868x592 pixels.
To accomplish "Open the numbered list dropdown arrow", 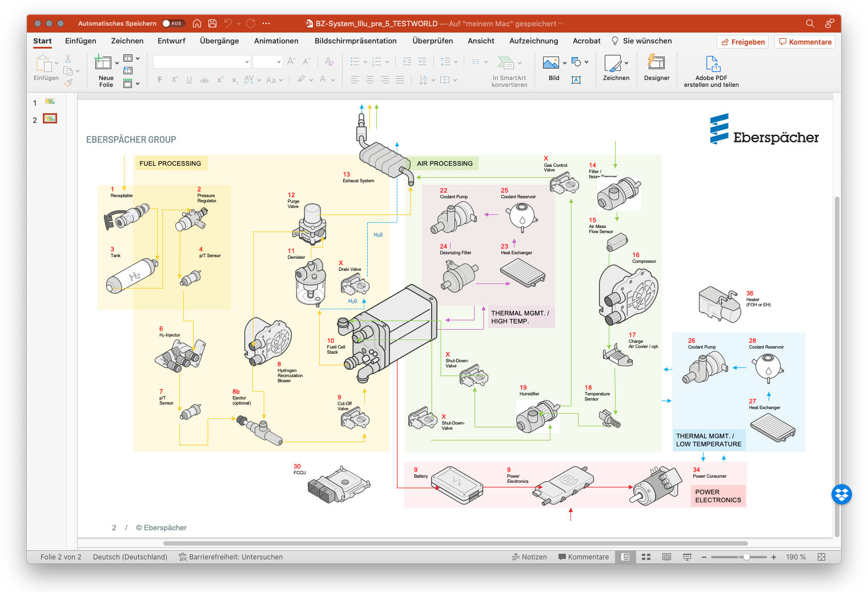I will click(x=387, y=62).
